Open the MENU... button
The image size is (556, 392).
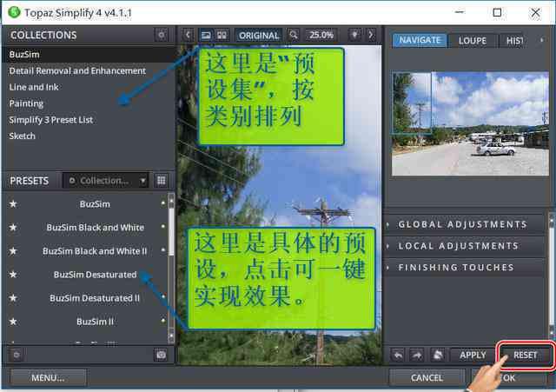[x=48, y=378]
